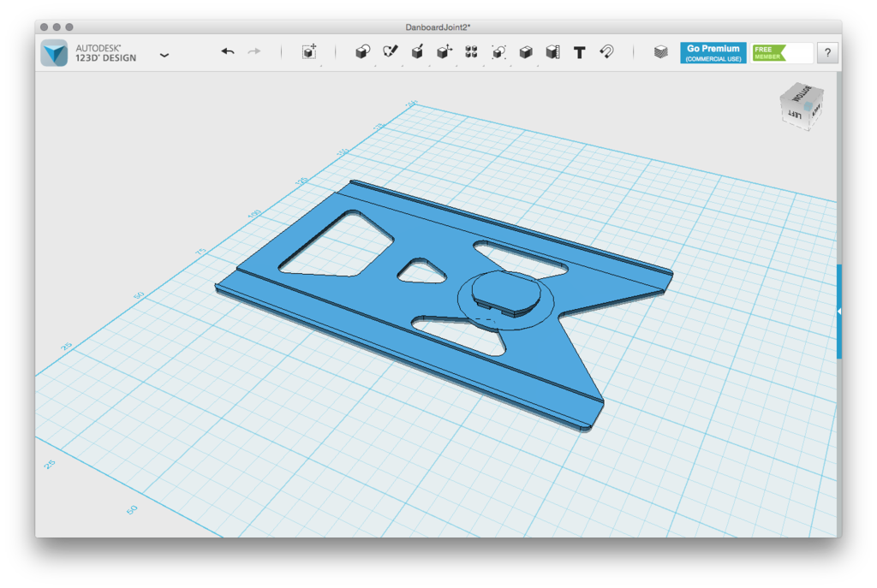Open the Modify tool menu
The image size is (877, 588).
click(444, 52)
